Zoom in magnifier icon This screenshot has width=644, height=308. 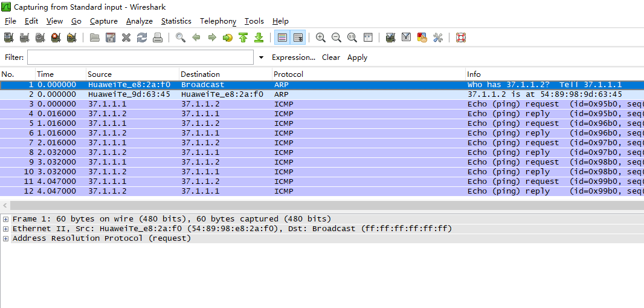[321, 38]
